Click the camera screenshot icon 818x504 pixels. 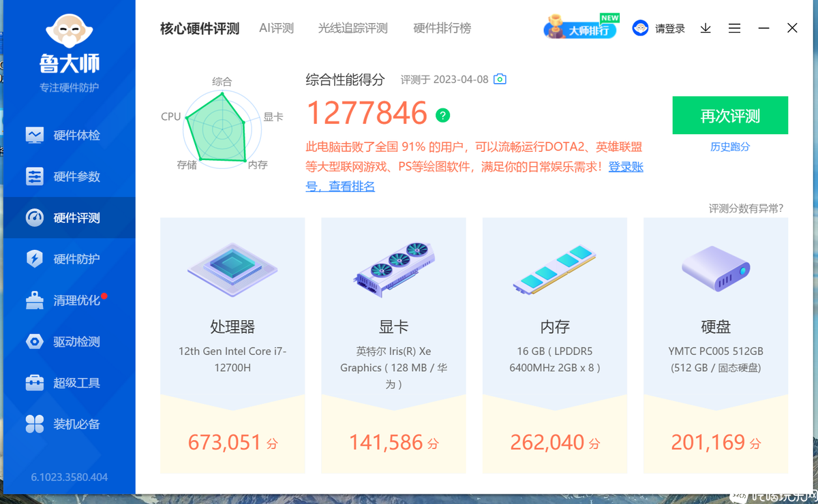[x=500, y=79]
